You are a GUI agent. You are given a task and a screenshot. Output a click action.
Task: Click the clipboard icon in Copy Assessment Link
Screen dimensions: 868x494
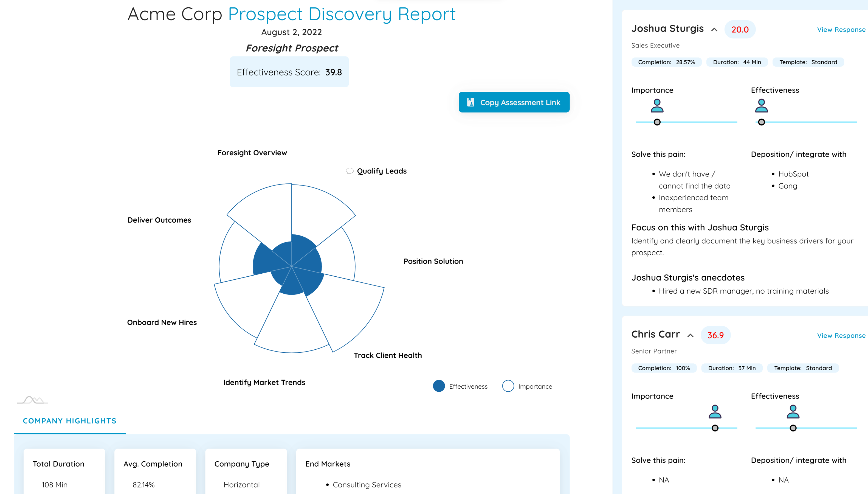pyautogui.click(x=470, y=102)
